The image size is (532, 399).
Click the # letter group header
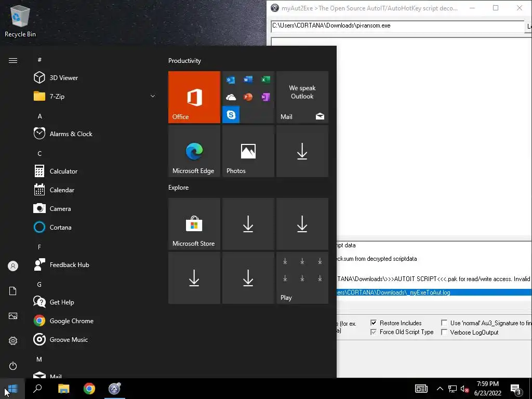point(39,60)
